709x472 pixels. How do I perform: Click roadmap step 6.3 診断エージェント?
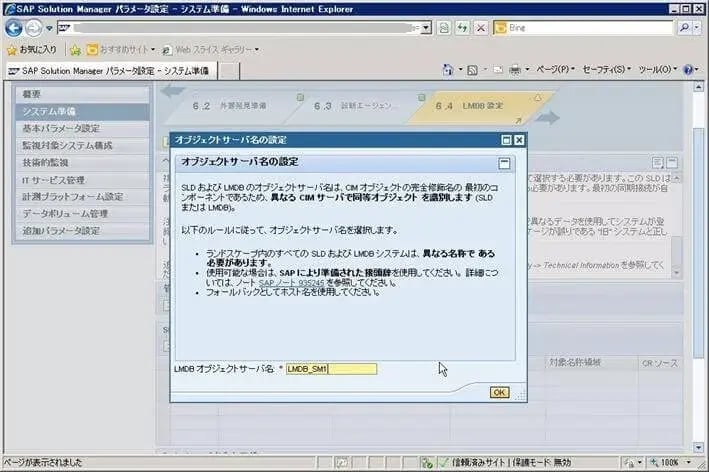pyautogui.click(x=356, y=106)
